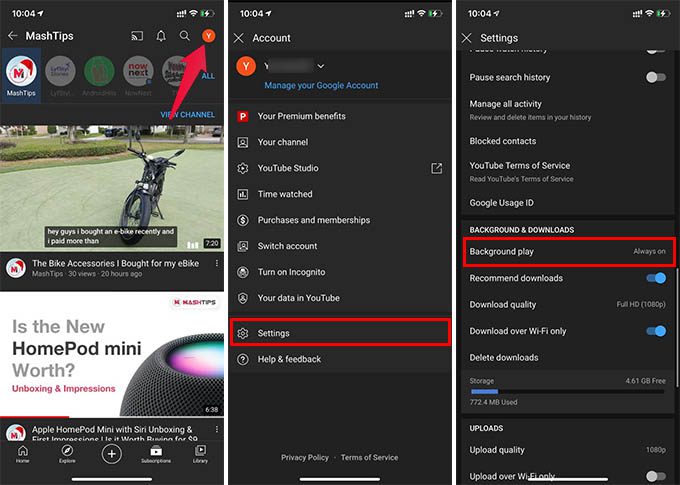Change Download quality setting
This screenshot has height=485, width=680.
568,305
